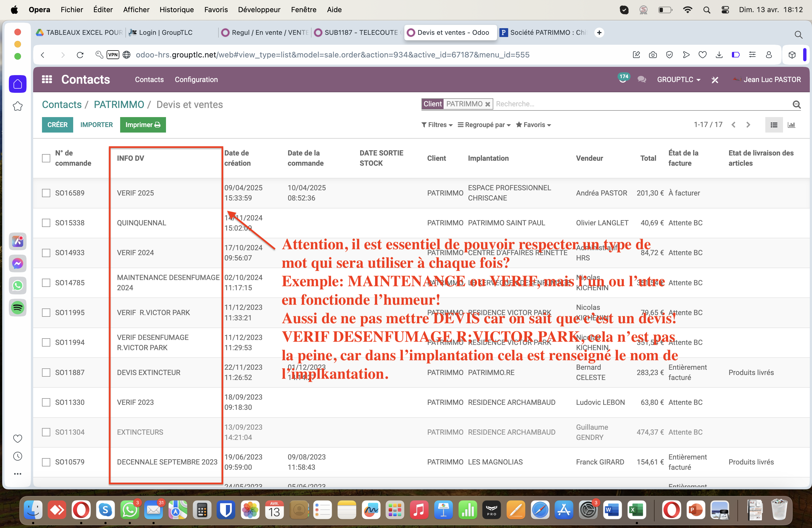
Task: Click the CRÉER button
Action: coord(57,125)
